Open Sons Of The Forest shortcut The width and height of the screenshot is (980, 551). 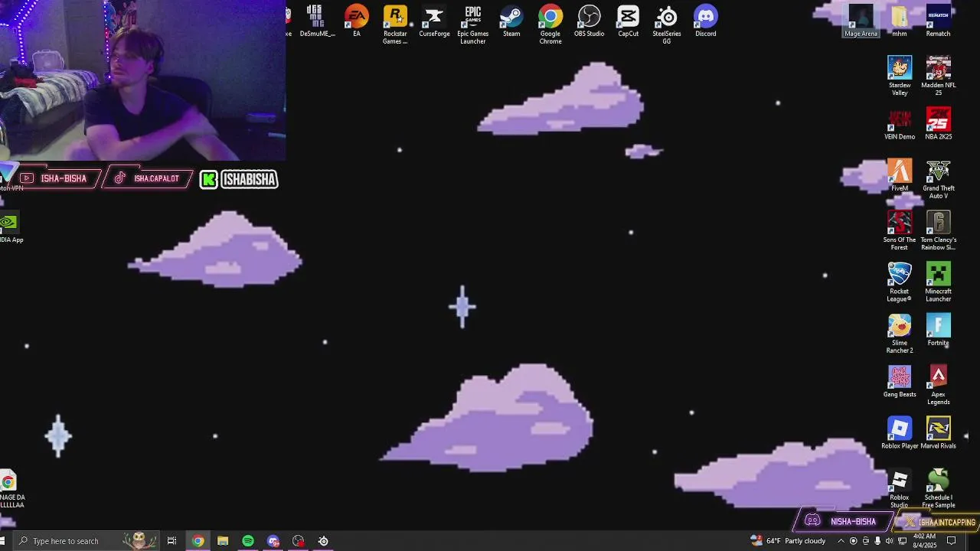click(x=900, y=230)
